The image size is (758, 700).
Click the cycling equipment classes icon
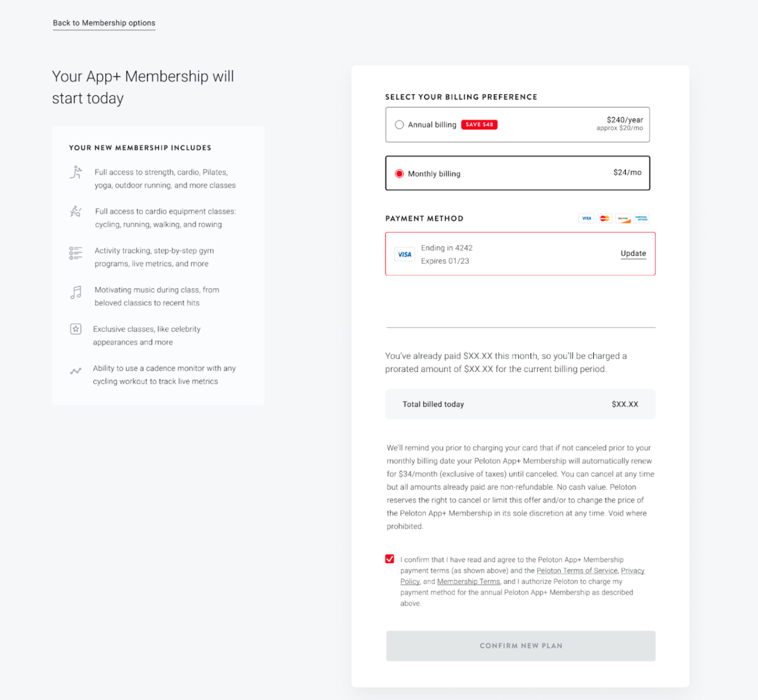(76, 211)
